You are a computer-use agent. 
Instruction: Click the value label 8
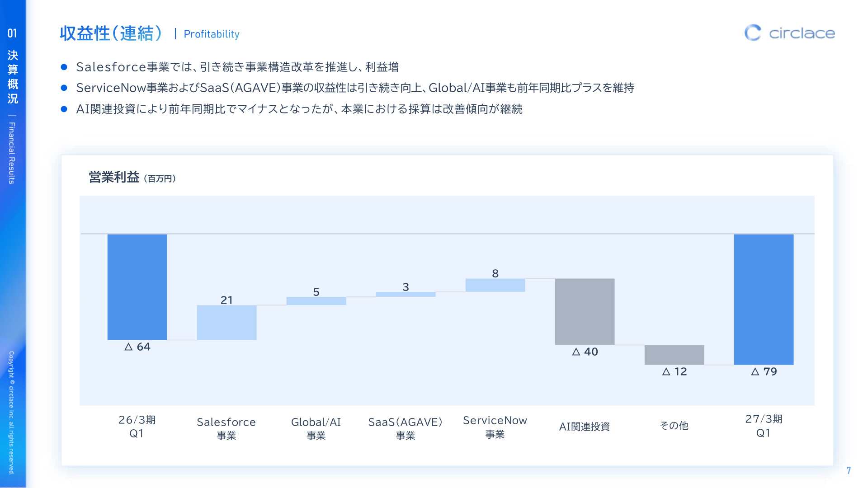[495, 273]
